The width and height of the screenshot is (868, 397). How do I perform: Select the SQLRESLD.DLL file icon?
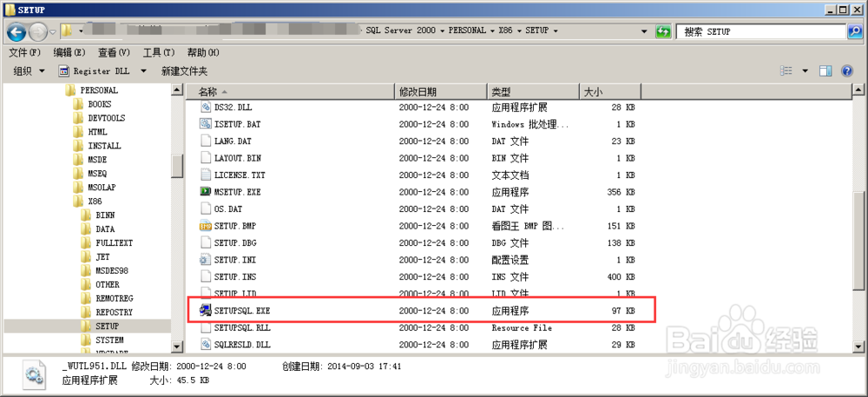(206, 344)
